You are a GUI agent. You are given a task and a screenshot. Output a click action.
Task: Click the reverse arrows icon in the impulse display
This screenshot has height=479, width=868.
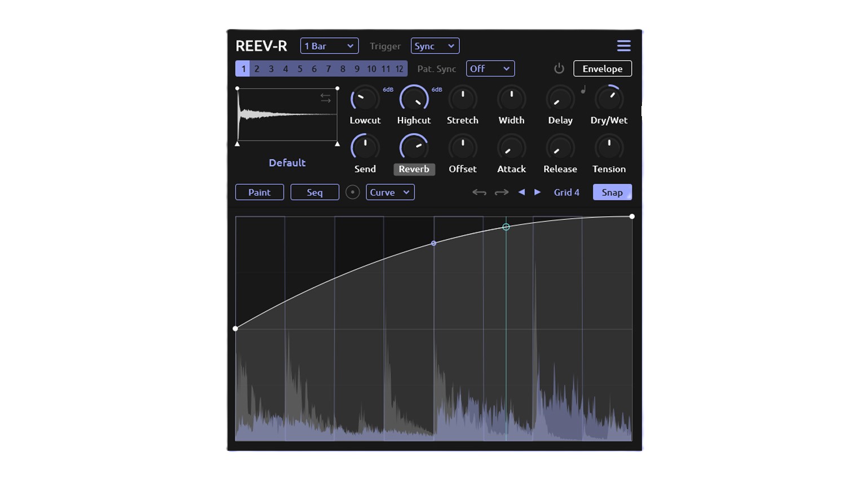pos(326,97)
